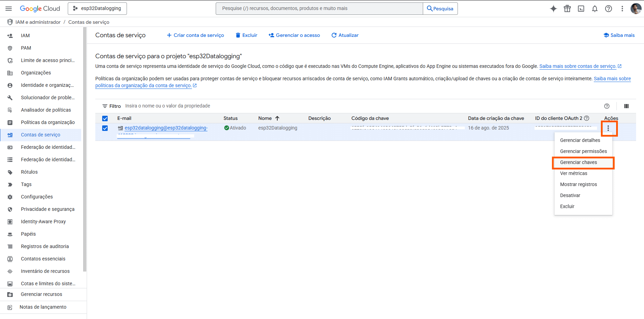The height and width of the screenshot is (319, 644).
Task: Select Gerenciar chaves from the menu
Action: [x=578, y=162]
